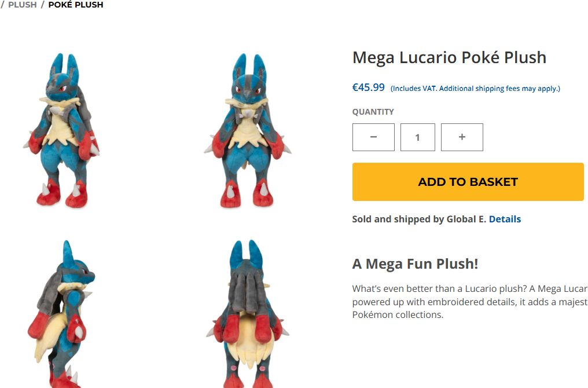View the back view plush image
This screenshot has height=388, width=588.
pyautogui.click(x=248, y=313)
